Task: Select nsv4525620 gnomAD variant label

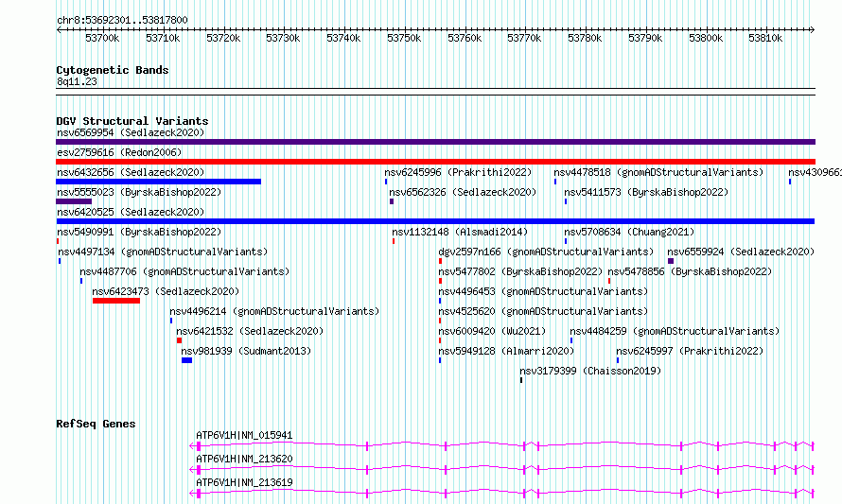Action: tap(543, 311)
